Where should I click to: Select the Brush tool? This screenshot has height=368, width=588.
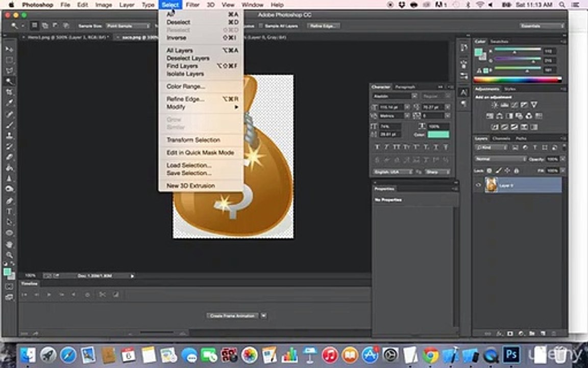9,125
